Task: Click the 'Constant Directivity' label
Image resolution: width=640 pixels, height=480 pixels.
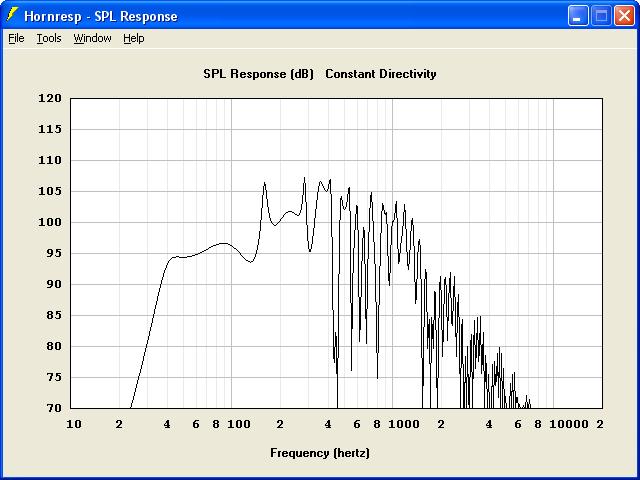Action: pyautogui.click(x=381, y=74)
